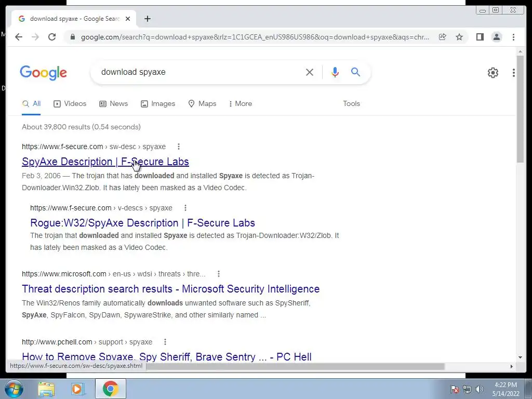Viewport: 532px width, 399px height.
Task: Select the All results tab
Action: click(31, 104)
